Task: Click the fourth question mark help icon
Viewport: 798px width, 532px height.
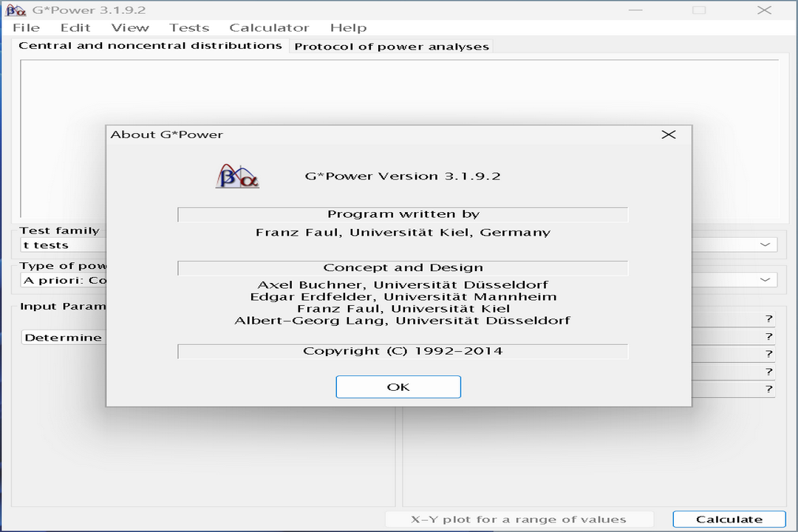Action: coord(768,371)
